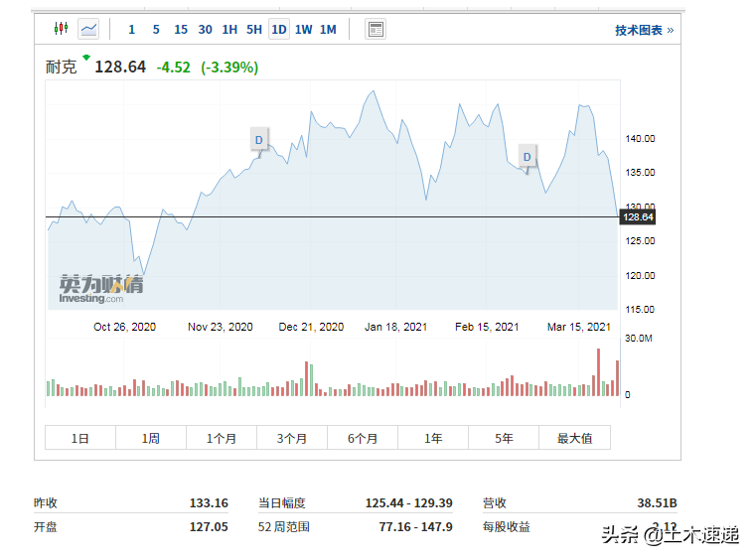View the 最大值 maximum range
This screenshot has height=560, width=755.
(x=574, y=438)
